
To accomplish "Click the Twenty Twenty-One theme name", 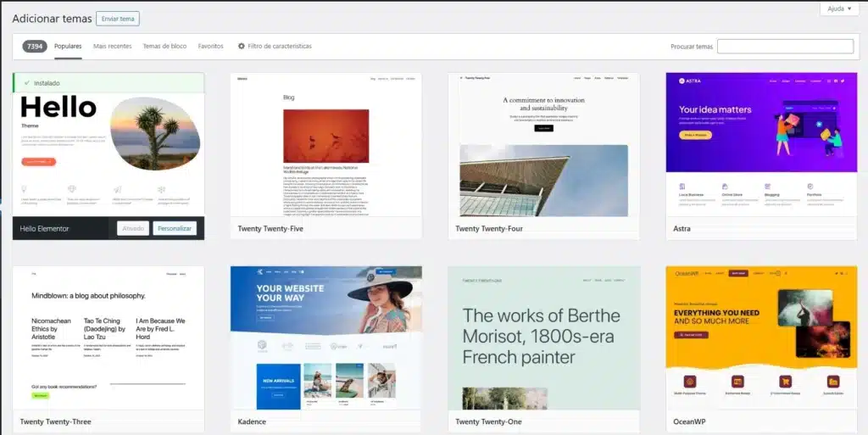I will 488,421.
